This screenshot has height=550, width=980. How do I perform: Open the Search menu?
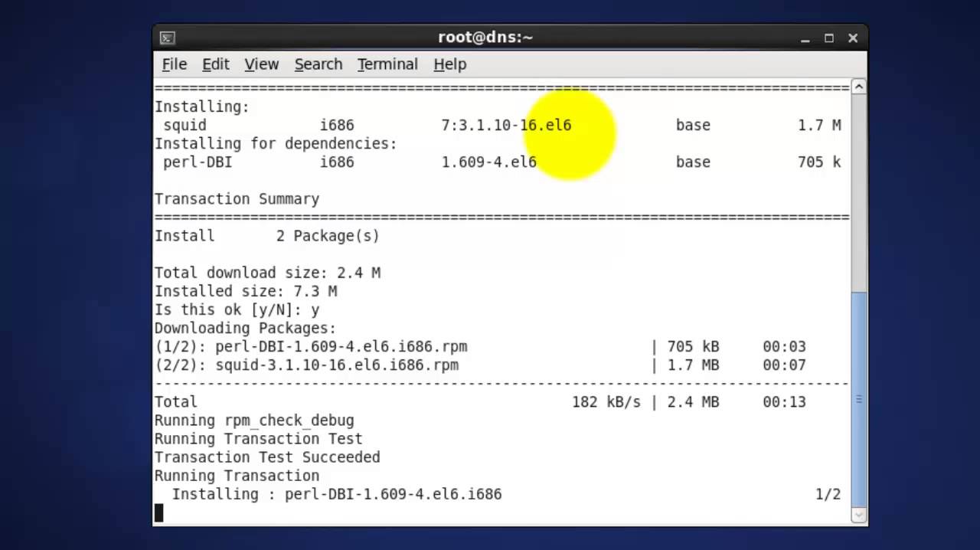click(x=318, y=64)
